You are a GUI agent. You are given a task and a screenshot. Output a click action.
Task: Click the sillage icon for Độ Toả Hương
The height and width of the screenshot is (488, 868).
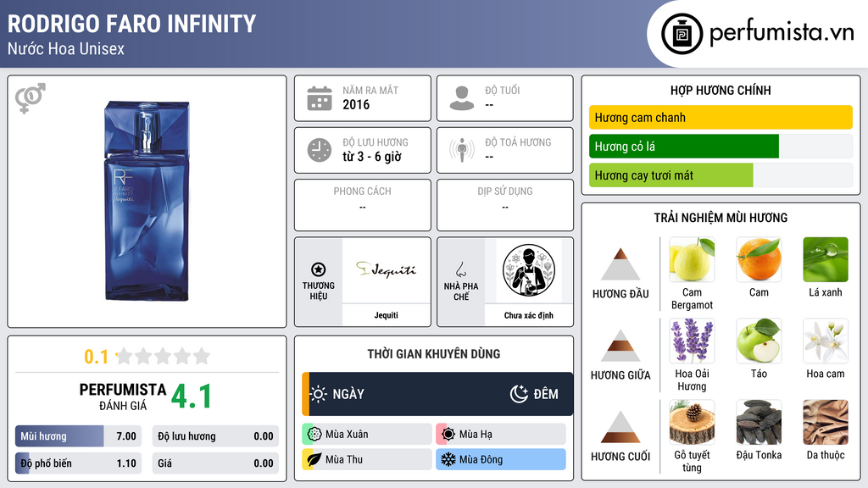pos(462,150)
